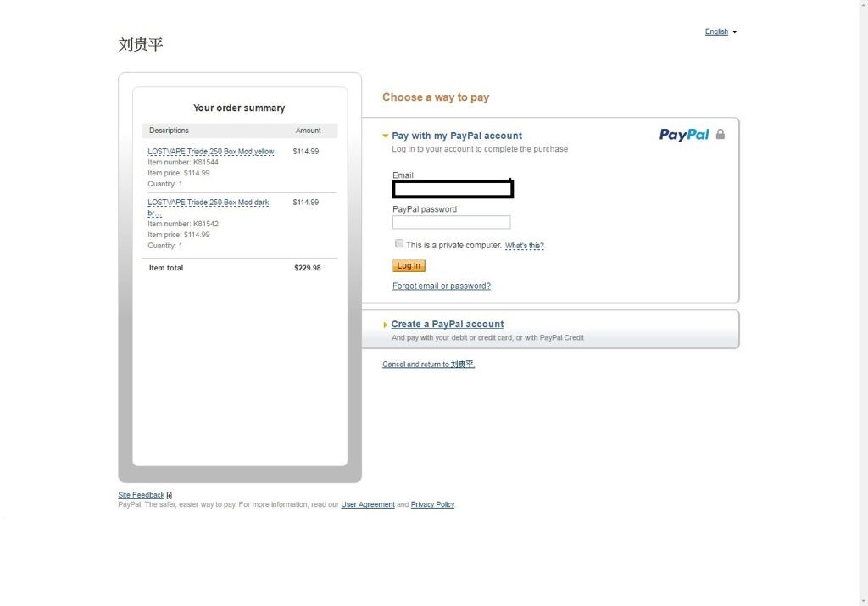Click the Site Feedback plus icon
This screenshot has height=606, width=868.
(x=170, y=495)
